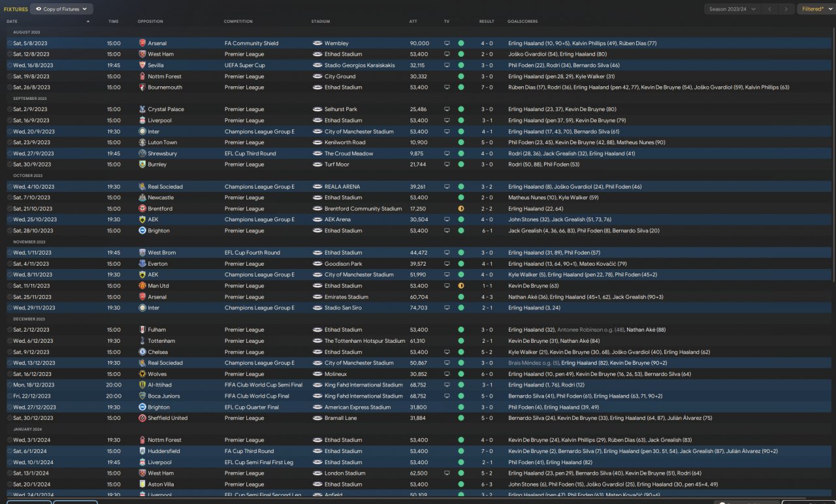836x504 pixels.
Task: Tick the selector for Sat, 2/9/2023 fixture
Action: (x=10, y=110)
